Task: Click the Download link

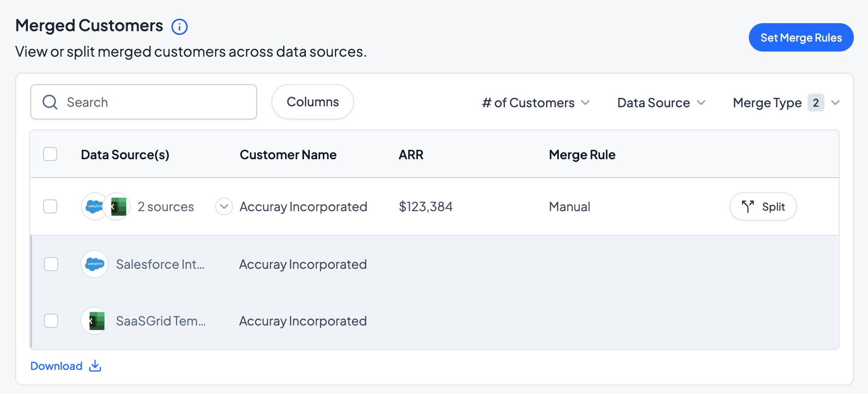Action: [x=56, y=366]
